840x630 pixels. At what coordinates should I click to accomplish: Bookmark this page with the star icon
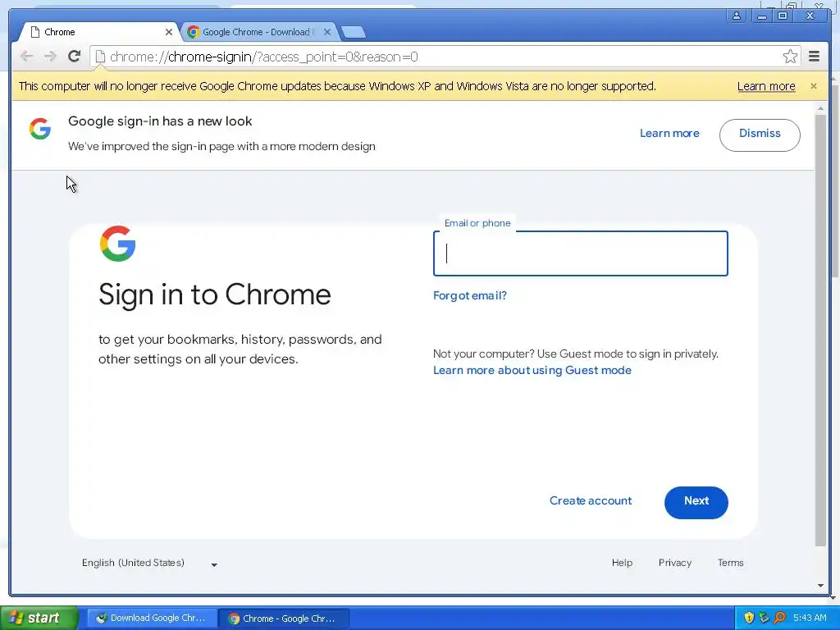(x=790, y=57)
